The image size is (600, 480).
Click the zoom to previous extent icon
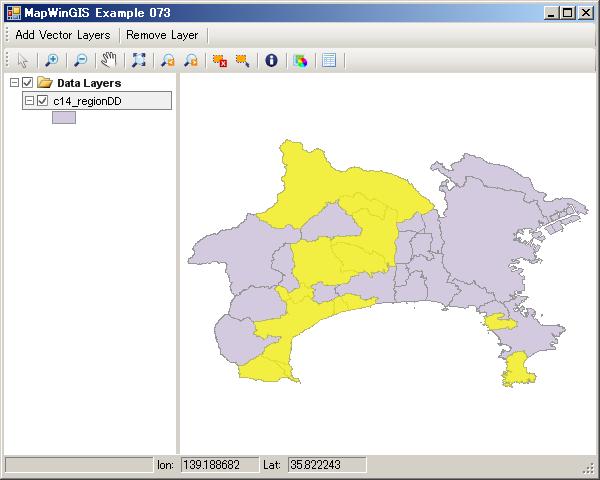click(x=168, y=60)
